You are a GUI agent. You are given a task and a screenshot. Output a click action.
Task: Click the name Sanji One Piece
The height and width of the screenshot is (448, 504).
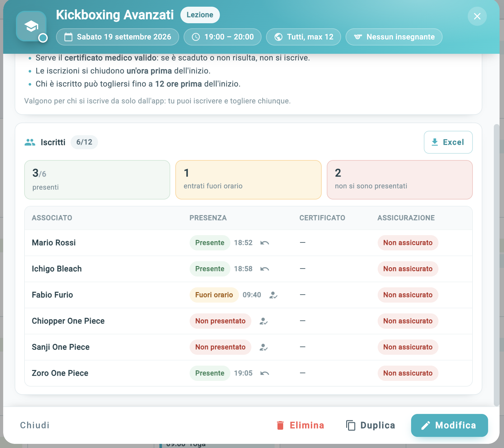pos(61,347)
